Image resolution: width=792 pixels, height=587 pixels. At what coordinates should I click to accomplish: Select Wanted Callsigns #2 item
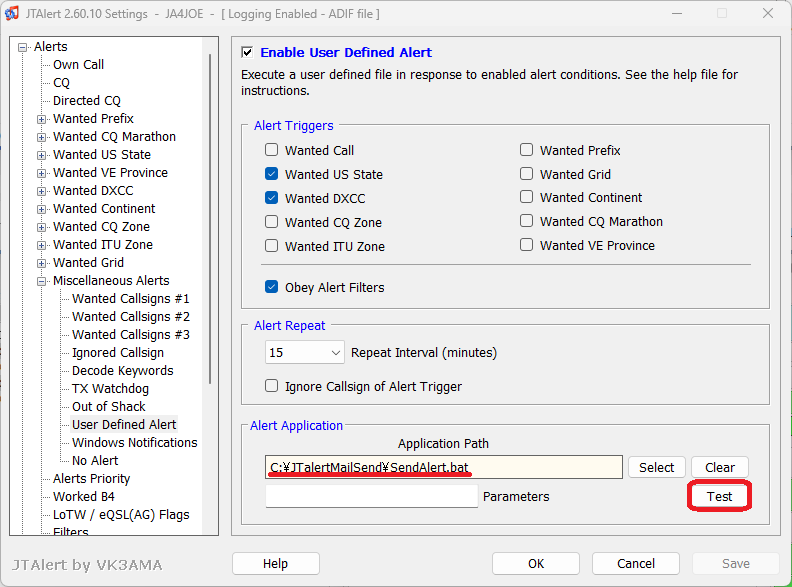[x=131, y=317]
